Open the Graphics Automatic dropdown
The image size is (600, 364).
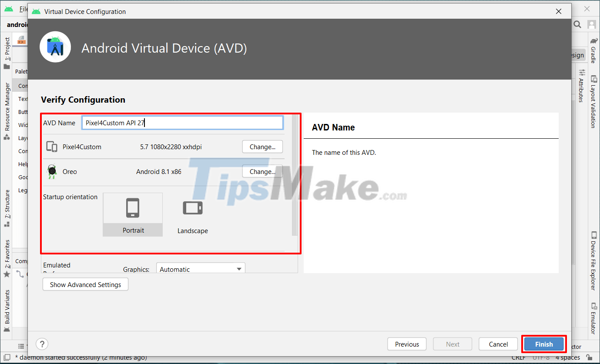[200, 269]
